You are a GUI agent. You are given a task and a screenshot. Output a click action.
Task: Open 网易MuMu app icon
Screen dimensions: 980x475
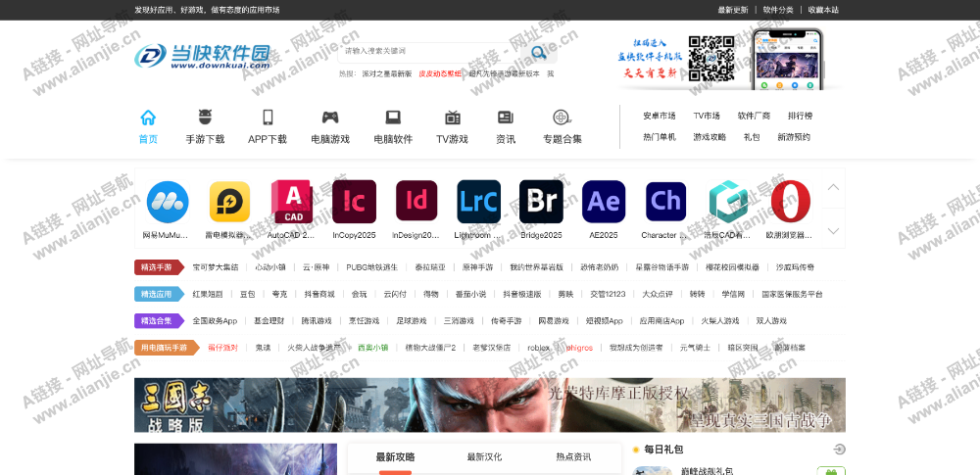(168, 202)
